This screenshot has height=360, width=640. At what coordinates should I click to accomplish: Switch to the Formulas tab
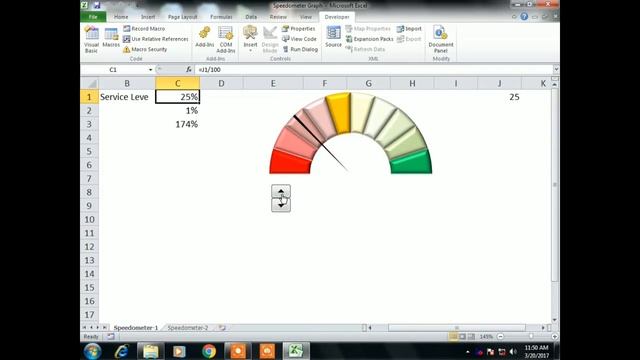click(221, 17)
